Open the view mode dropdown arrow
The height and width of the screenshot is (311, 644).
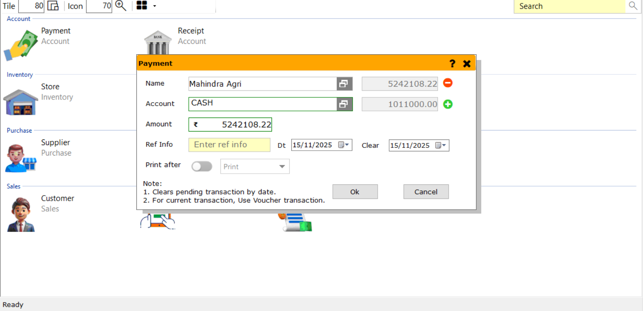tap(155, 6)
